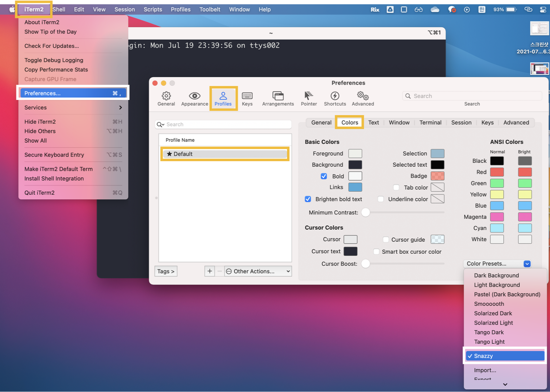The width and height of the screenshot is (550, 392).
Task: Expand the Services submenu
Action: click(73, 107)
